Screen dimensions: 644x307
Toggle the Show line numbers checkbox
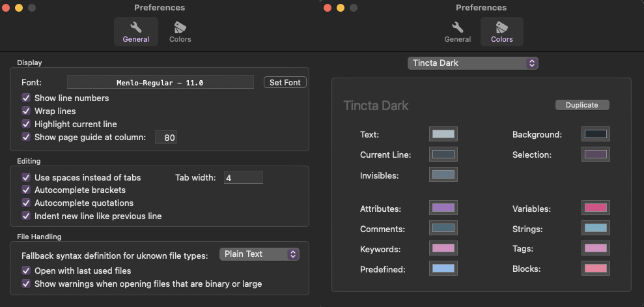[x=26, y=98]
